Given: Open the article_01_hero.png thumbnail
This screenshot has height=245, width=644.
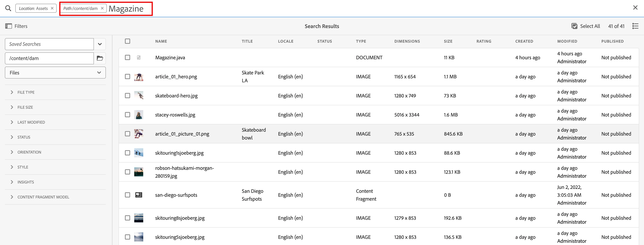Looking at the screenshot, I should pos(139,76).
